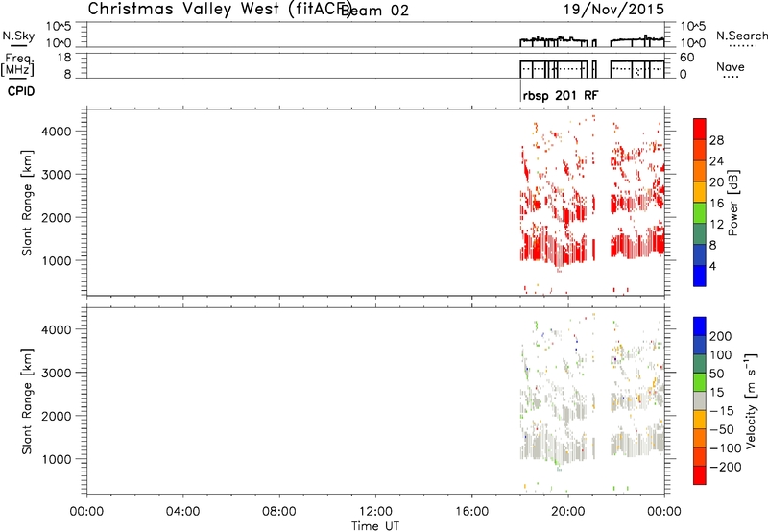Click the '20:00' time axis label
The height and width of the screenshot is (532, 768).
567,512
